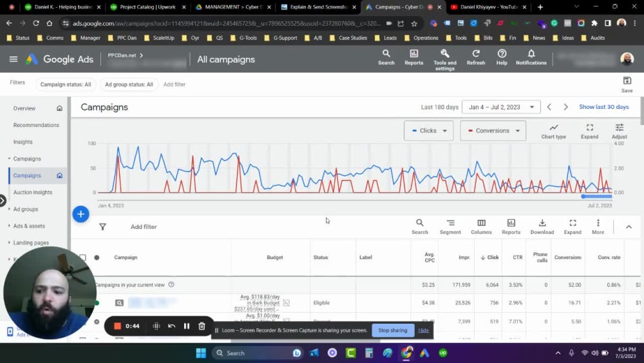Open the Google Ads hamburger menu
This screenshot has height=363, width=644.
pyautogui.click(x=13, y=59)
